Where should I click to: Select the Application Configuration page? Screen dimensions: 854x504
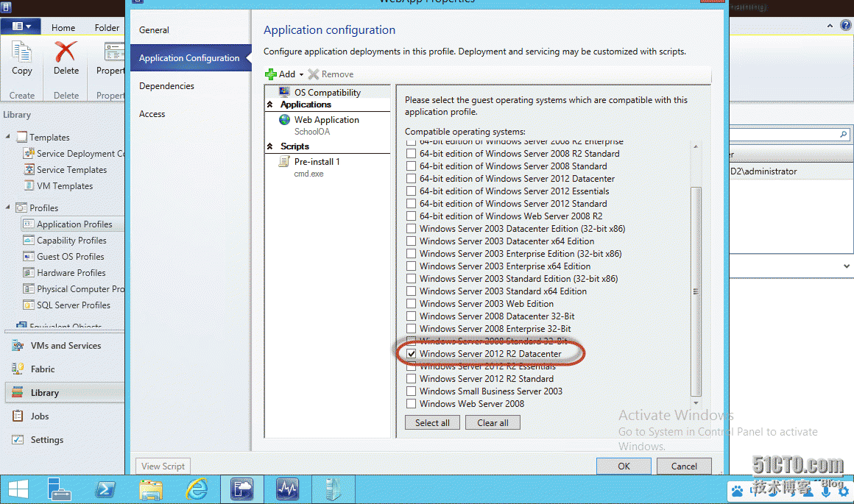pyautogui.click(x=189, y=57)
